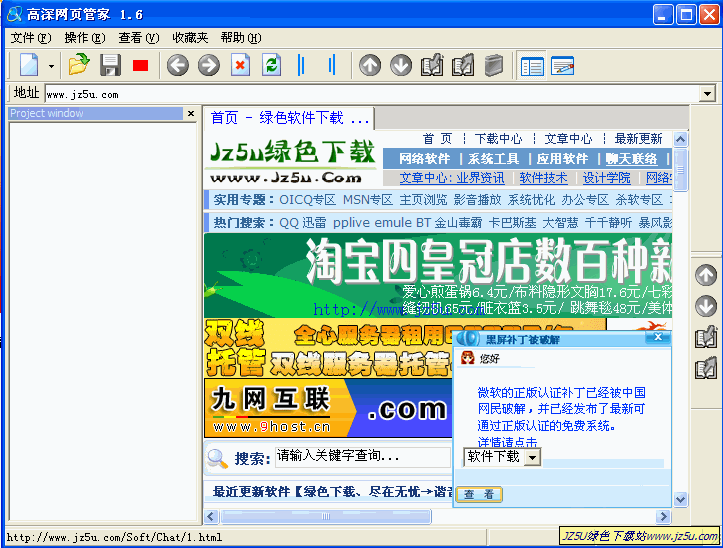
Task: Click the 下载中心 link
Action: pyautogui.click(x=498, y=138)
